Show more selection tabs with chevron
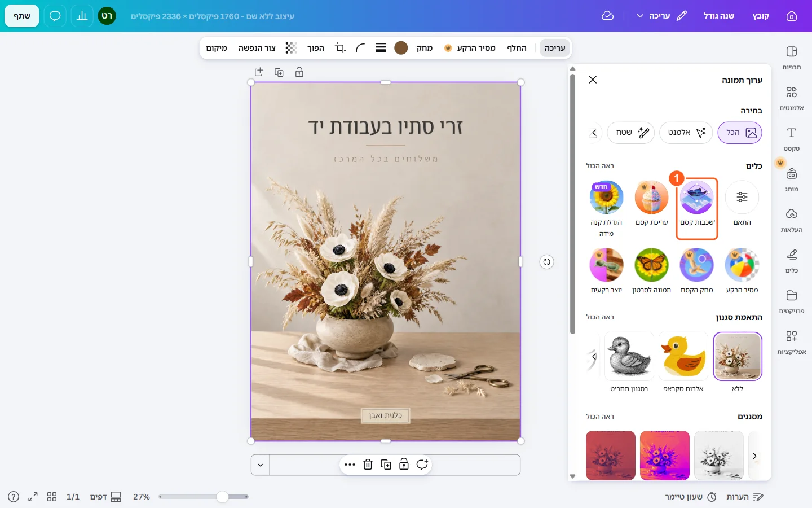This screenshot has height=508, width=812. coord(594,133)
